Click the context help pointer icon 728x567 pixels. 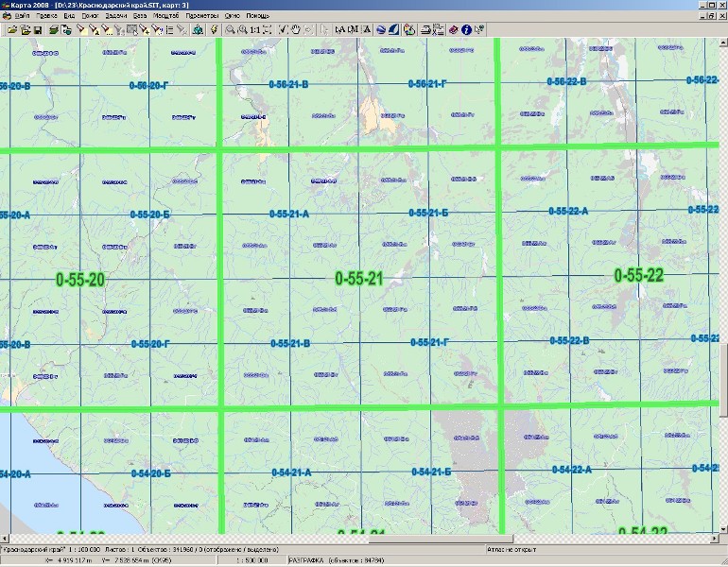click(479, 30)
